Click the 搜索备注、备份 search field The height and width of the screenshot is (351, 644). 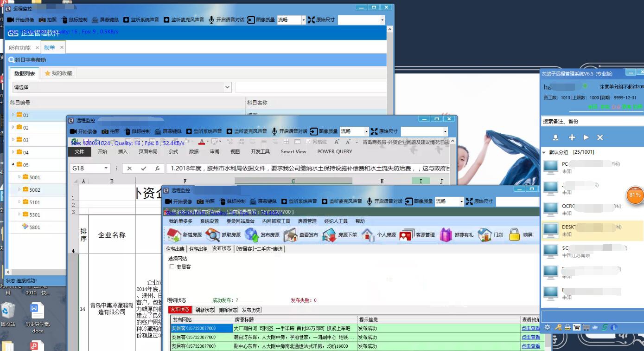(x=592, y=121)
